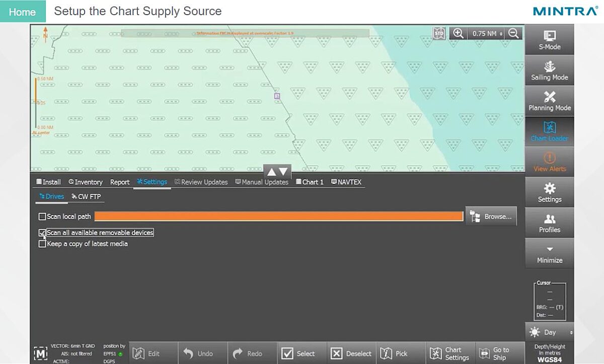604x364 pixels.
Task: Open the 0.75 NM scale dropdown
Action: pos(486,33)
